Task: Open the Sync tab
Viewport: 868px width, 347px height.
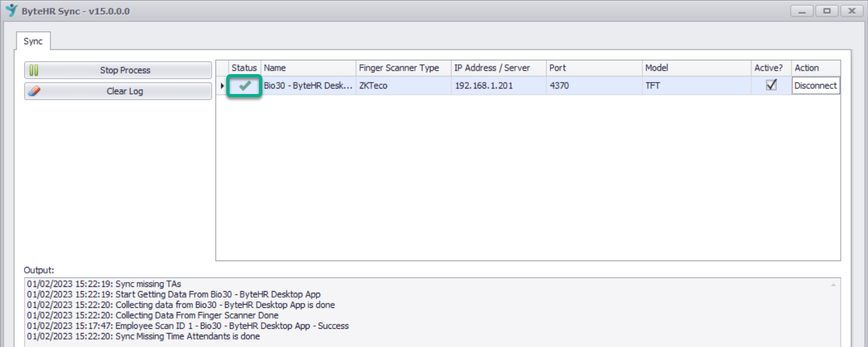Action: pyautogui.click(x=33, y=41)
